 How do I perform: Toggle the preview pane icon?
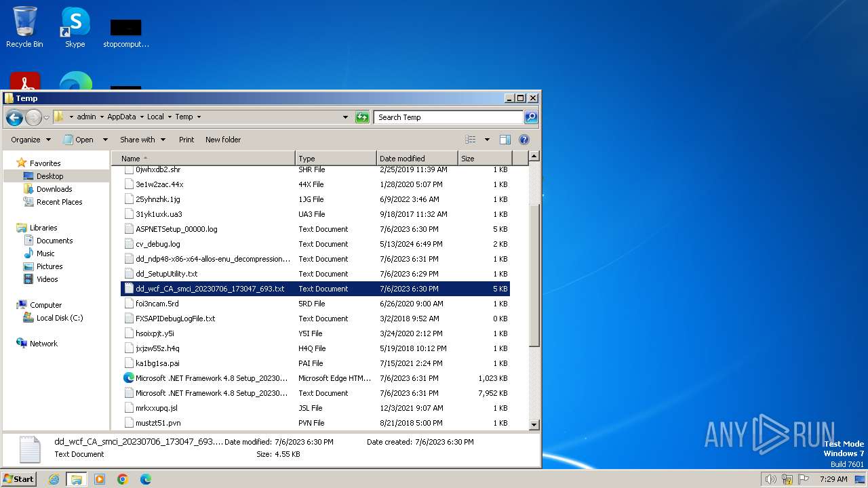tap(505, 140)
